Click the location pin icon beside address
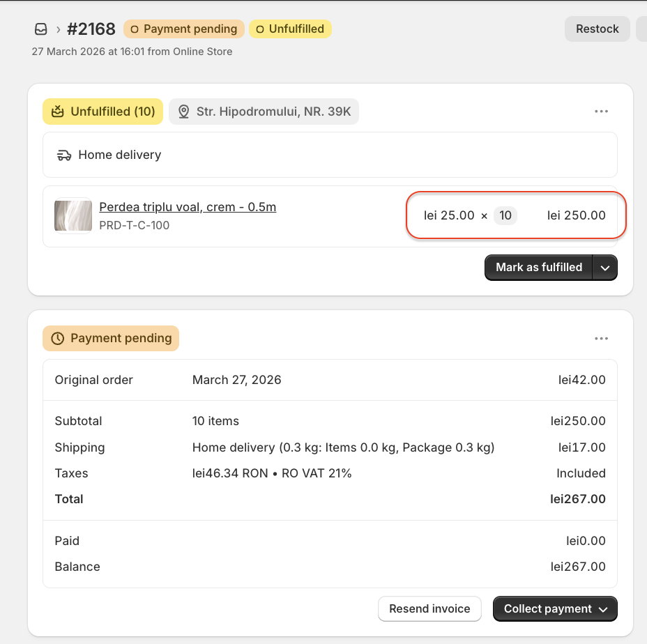647x644 pixels. [x=184, y=112]
